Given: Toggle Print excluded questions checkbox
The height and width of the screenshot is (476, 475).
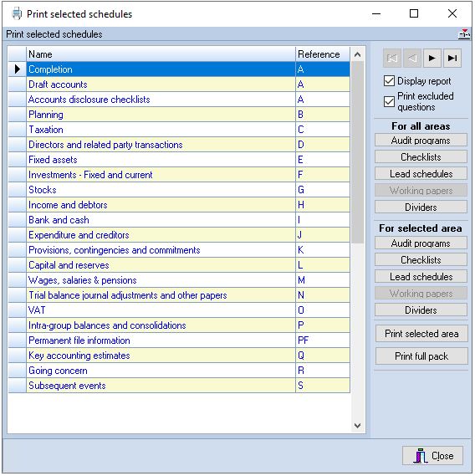Looking at the screenshot, I should click(389, 102).
